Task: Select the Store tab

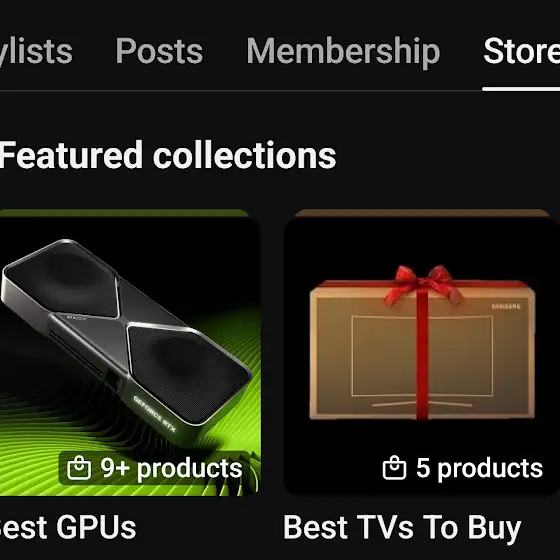Action: [521, 51]
